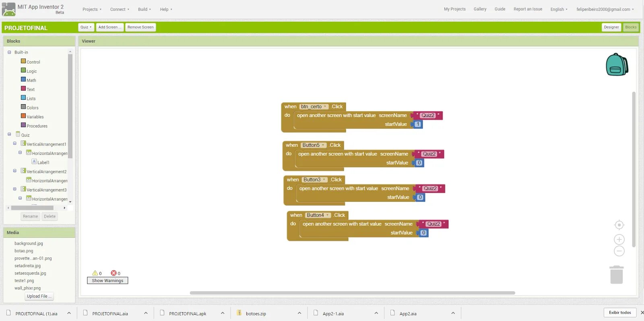Zoom out with the minus icon
The width and height of the screenshot is (644, 321).
[x=619, y=251]
